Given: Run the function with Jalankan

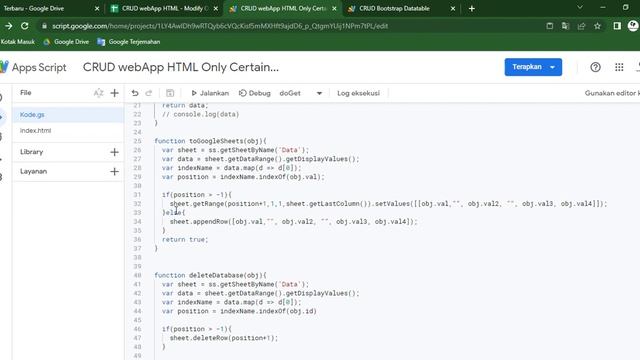Looking at the screenshot, I should pos(210,93).
